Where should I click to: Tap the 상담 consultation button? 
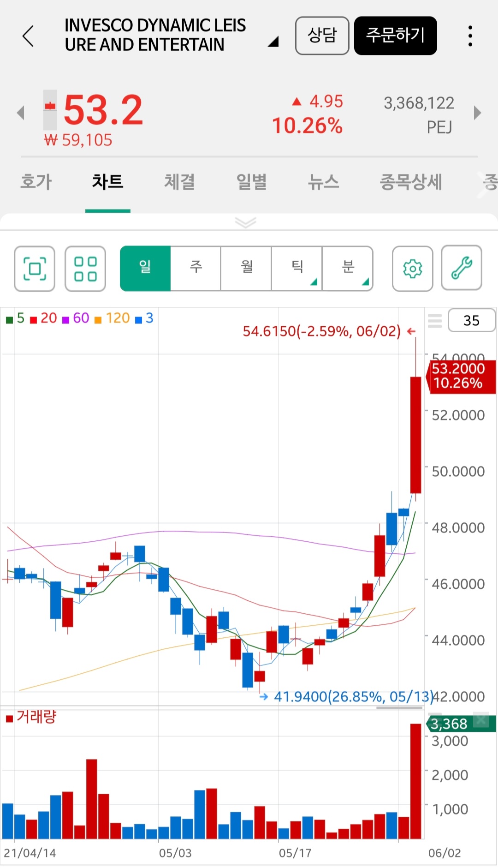(x=322, y=36)
